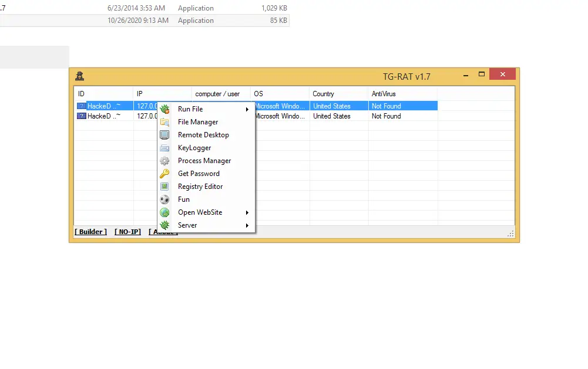Click the Process Manager gear icon

click(x=165, y=161)
